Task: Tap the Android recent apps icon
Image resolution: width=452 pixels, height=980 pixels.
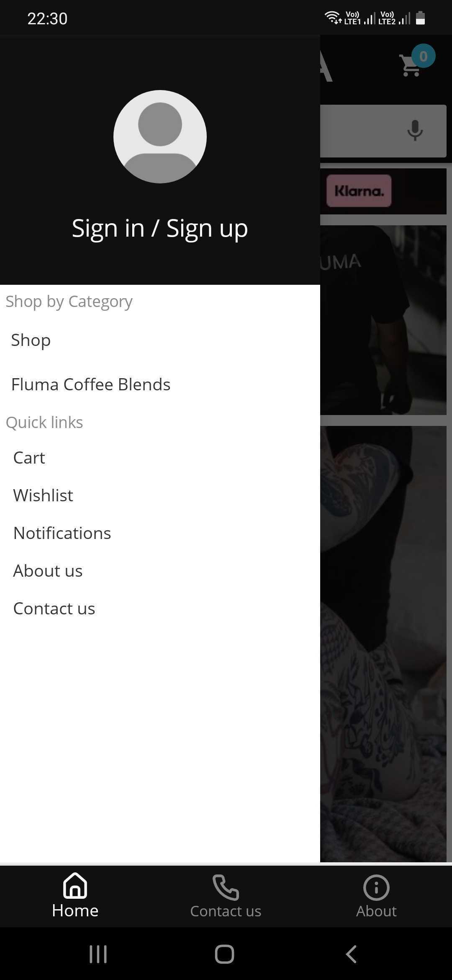Action: pyautogui.click(x=98, y=954)
